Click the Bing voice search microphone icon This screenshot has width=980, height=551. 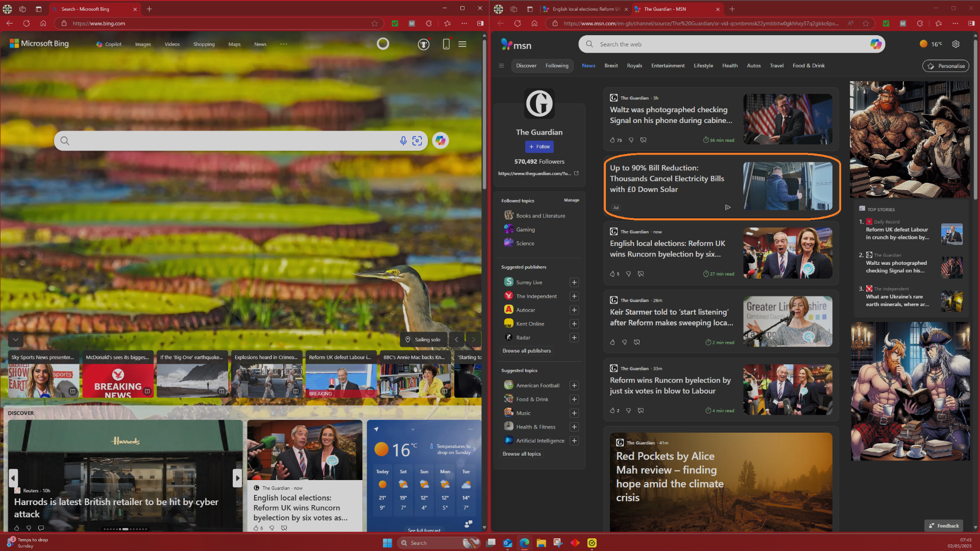(x=403, y=141)
